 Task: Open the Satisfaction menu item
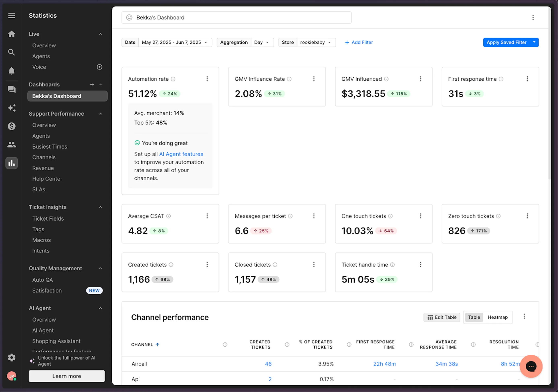coord(47,290)
